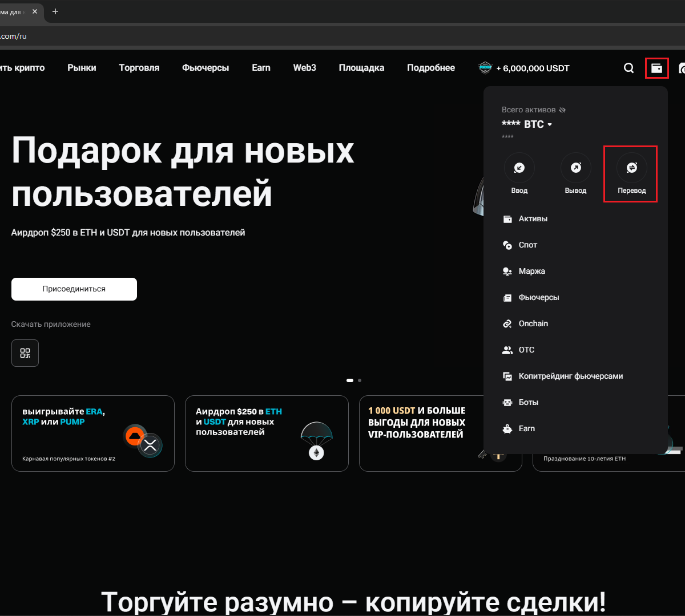The height and width of the screenshot is (616, 685).
Task: Click the + 6,000,000 USDT promo link
Action: coord(524,68)
